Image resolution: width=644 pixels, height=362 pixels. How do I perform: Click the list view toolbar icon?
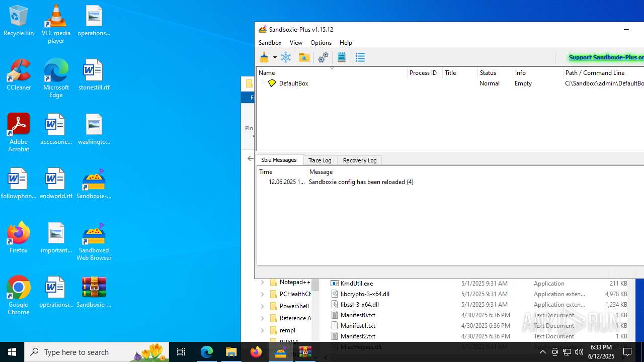(x=360, y=57)
